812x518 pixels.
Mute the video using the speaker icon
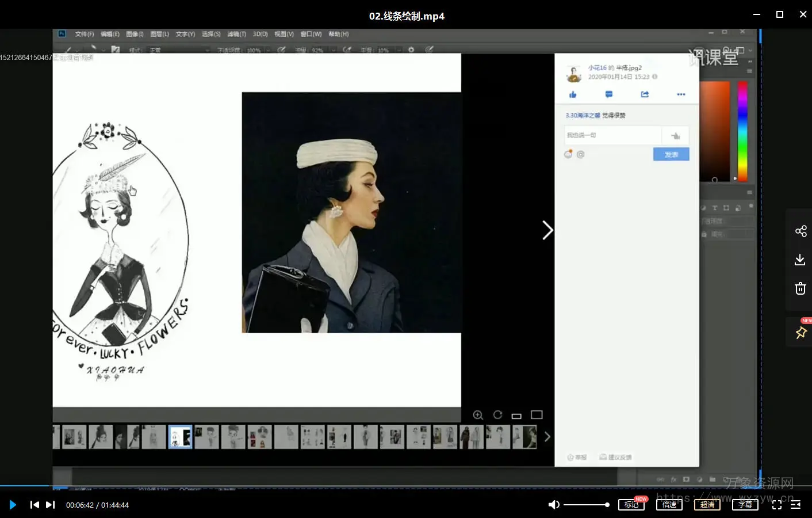(x=553, y=505)
